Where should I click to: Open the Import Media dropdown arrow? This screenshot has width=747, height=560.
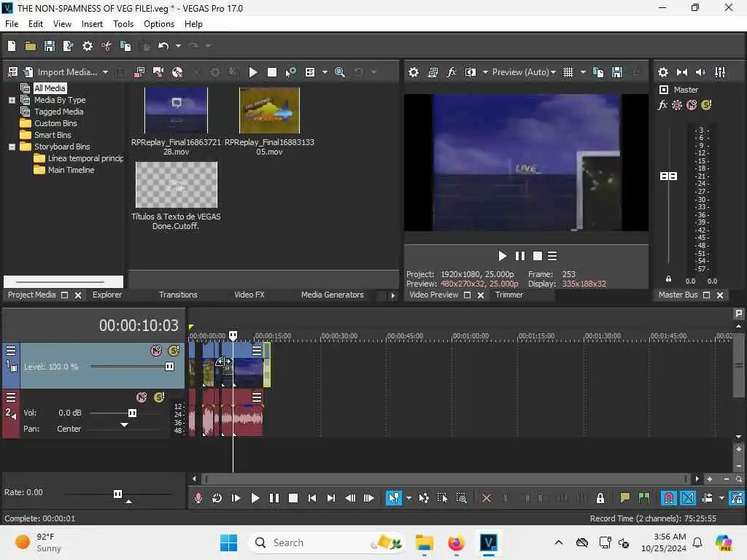105,72
